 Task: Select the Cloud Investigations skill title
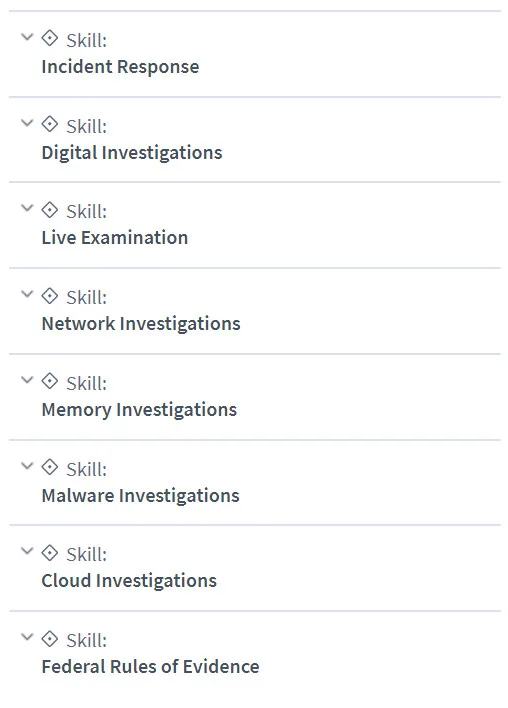[x=129, y=581]
